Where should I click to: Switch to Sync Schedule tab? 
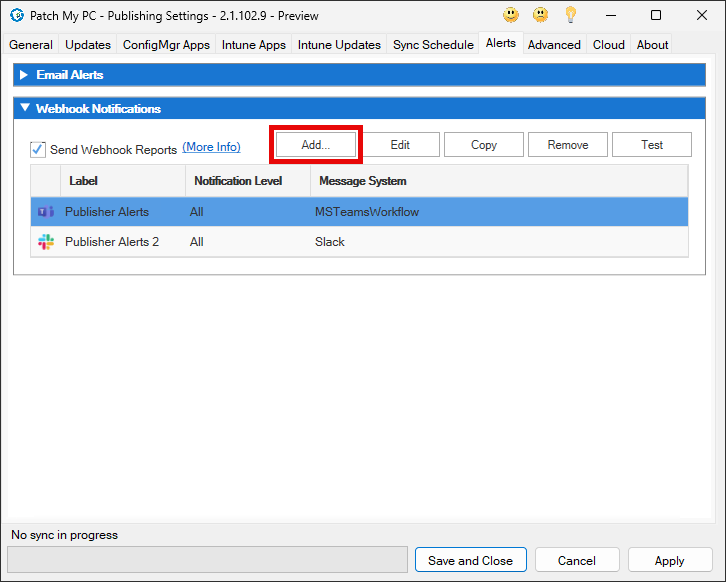coord(433,45)
